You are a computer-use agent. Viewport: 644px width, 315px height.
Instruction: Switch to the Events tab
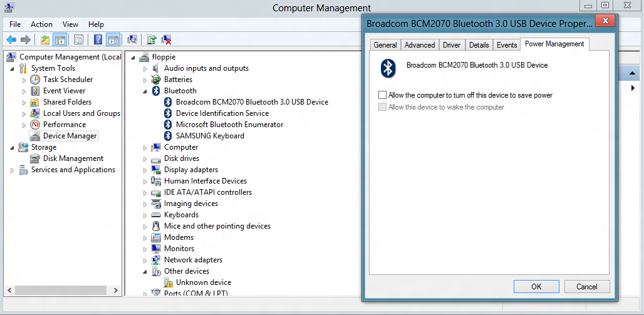[507, 45]
